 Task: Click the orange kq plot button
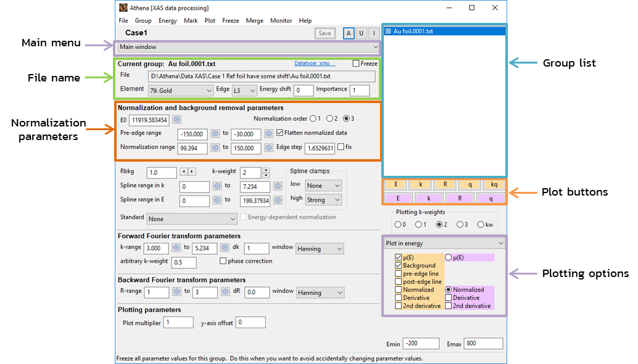click(494, 184)
